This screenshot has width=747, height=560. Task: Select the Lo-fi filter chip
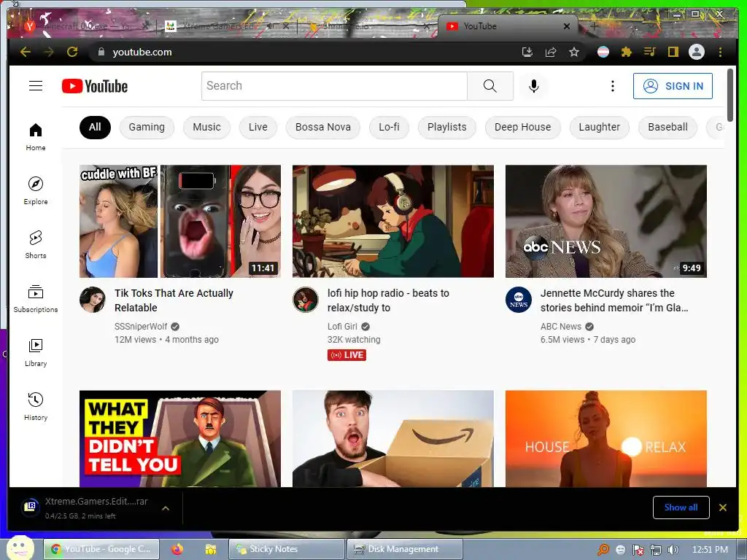click(390, 127)
